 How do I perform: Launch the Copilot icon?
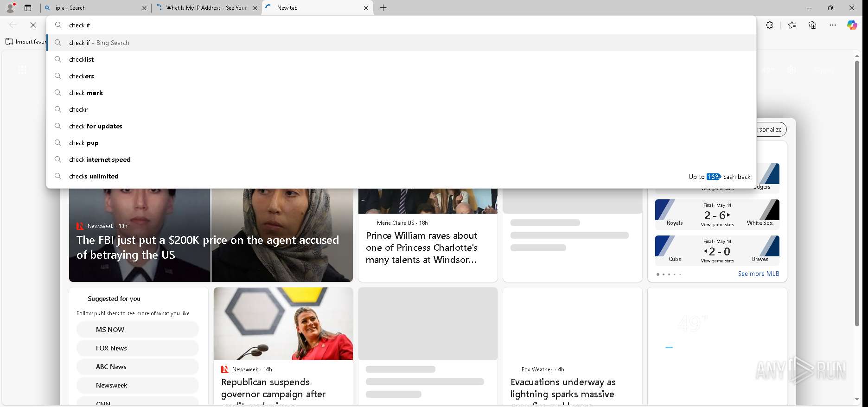click(852, 25)
